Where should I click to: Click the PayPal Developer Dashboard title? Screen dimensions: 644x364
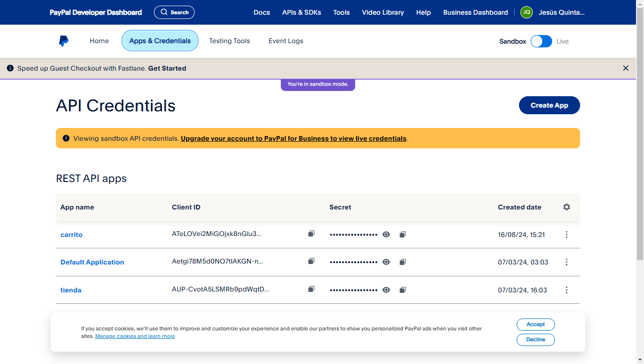pos(96,12)
